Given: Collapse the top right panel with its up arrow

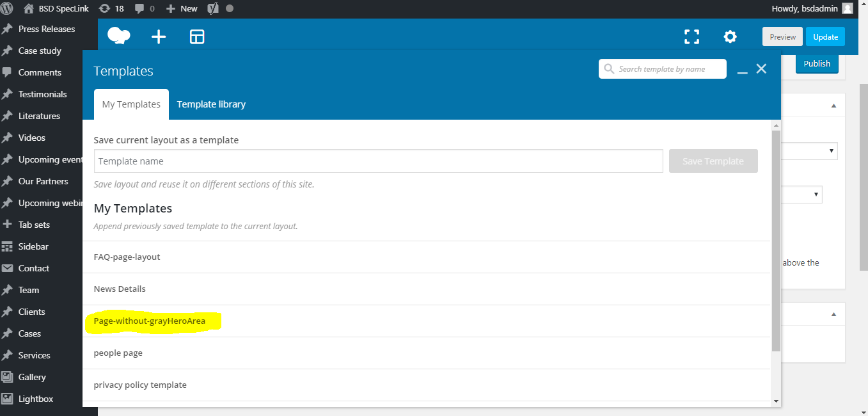Looking at the screenshot, I should [833, 104].
